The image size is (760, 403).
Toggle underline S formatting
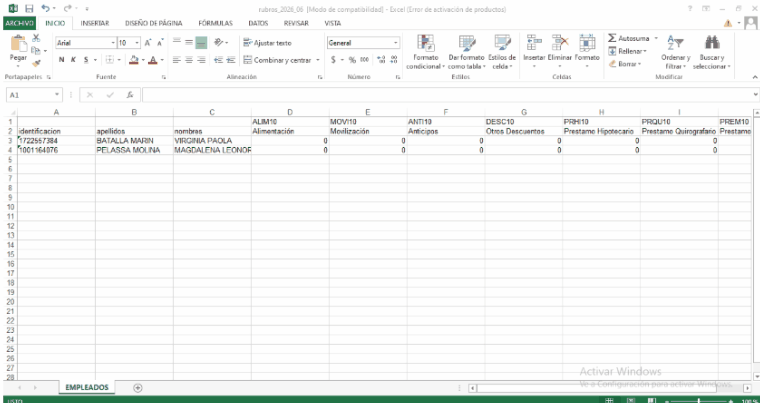click(84, 60)
